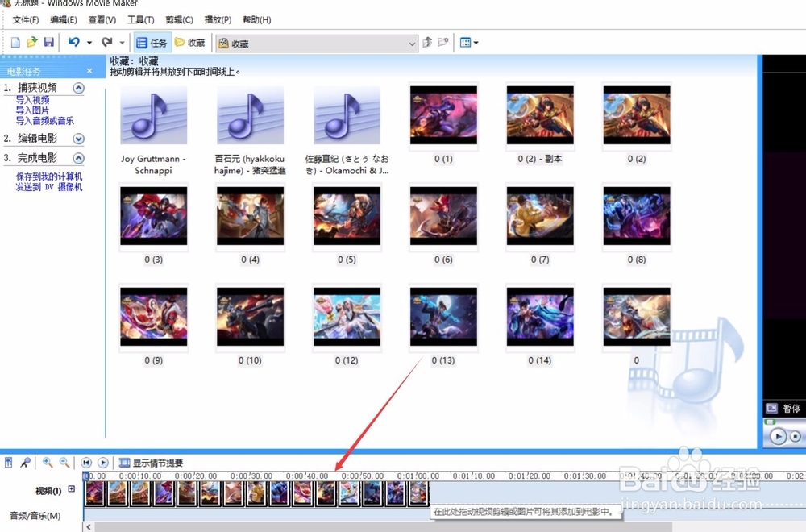Image resolution: width=806 pixels, height=532 pixels.
Task: Click the Zoom Timeline In magnifier
Action: 48,463
